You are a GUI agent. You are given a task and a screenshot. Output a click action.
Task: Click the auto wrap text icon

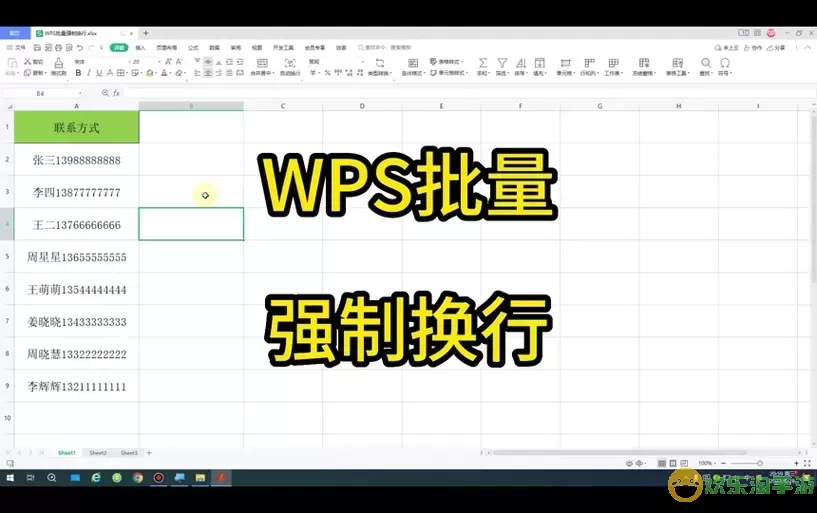click(x=290, y=63)
